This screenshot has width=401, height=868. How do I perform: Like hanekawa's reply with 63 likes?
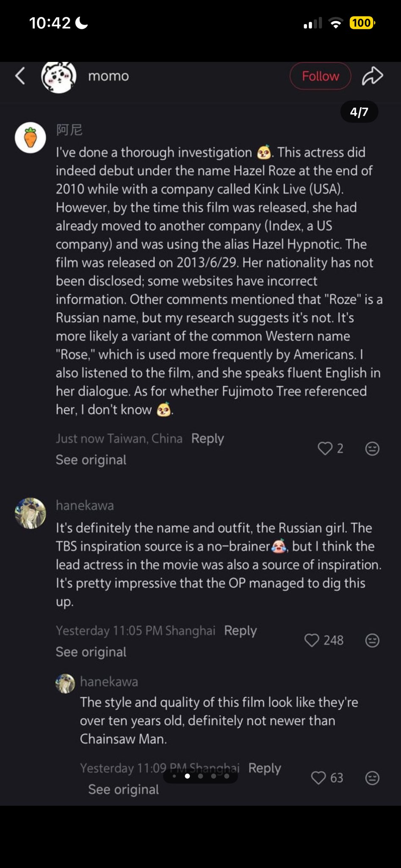pyautogui.click(x=318, y=778)
